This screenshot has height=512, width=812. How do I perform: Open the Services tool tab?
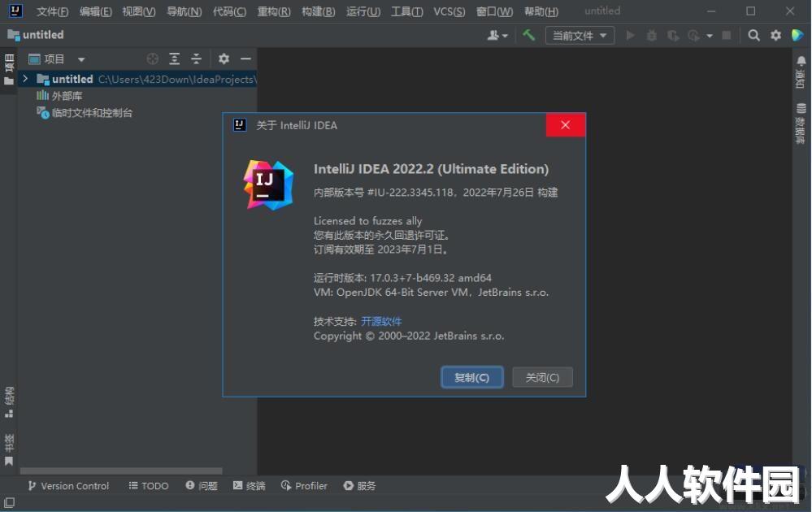359,486
